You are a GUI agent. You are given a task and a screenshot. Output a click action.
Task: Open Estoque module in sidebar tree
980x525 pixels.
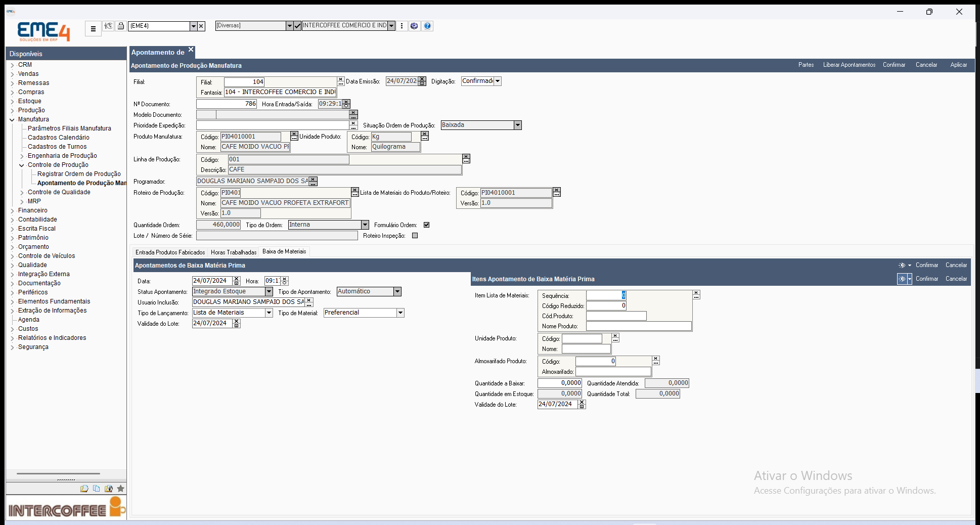30,101
